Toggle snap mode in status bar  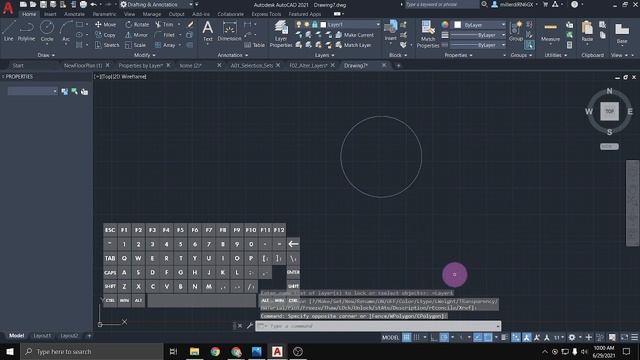[x=417, y=337]
